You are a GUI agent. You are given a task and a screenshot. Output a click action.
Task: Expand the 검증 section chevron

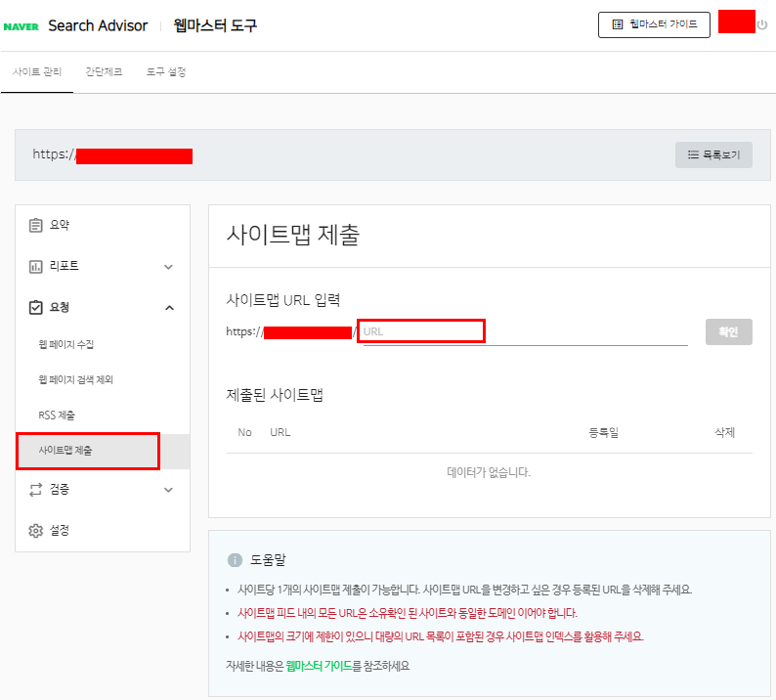click(x=168, y=490)
